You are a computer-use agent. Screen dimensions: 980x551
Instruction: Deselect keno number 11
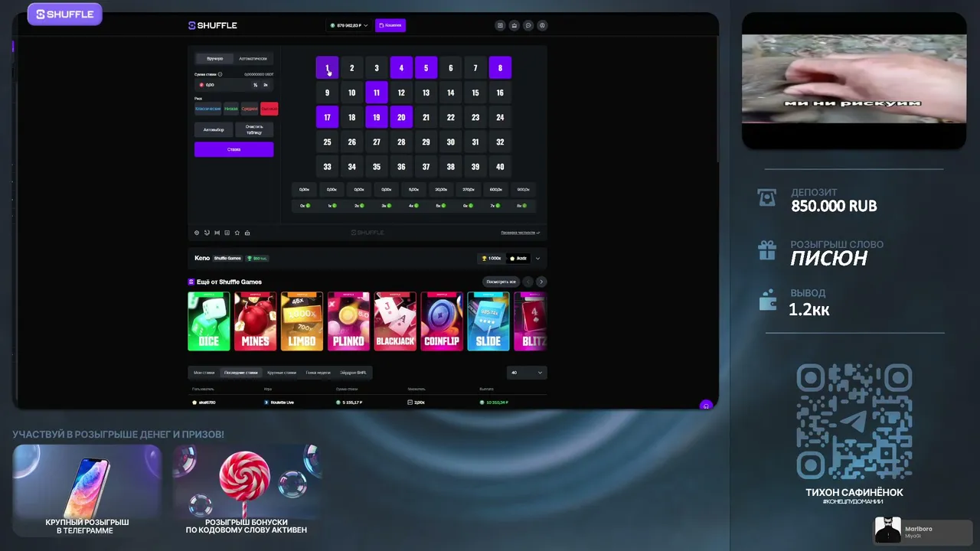click(x=377, y=93)
